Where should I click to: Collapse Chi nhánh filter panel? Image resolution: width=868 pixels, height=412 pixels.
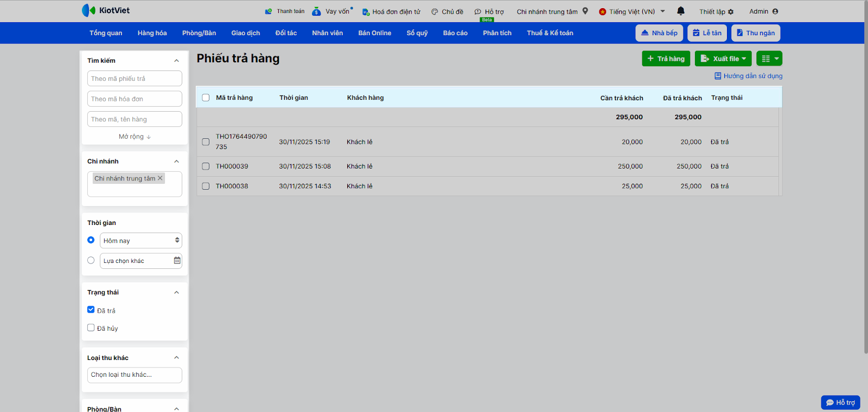(x=176, y=162)
